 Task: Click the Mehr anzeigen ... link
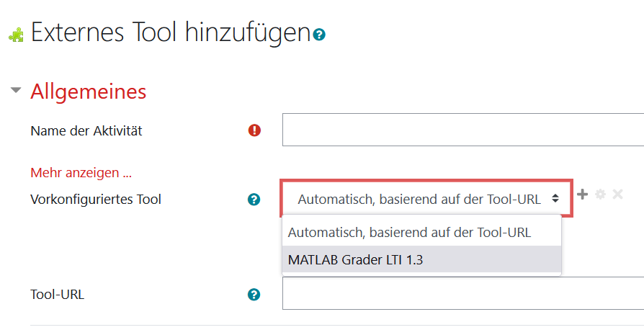click(x=81, y=172)
